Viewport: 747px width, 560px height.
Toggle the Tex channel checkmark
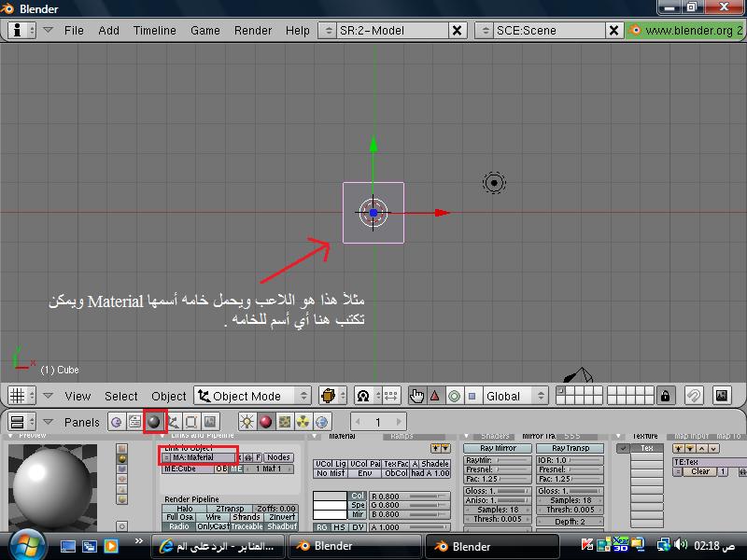tap(623, 448)
